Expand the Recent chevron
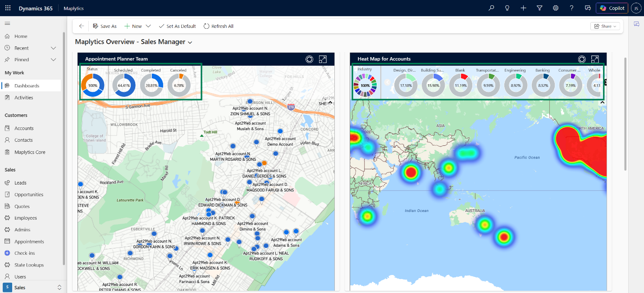This screenshot has width=644, height=293. tap(53, 48)
